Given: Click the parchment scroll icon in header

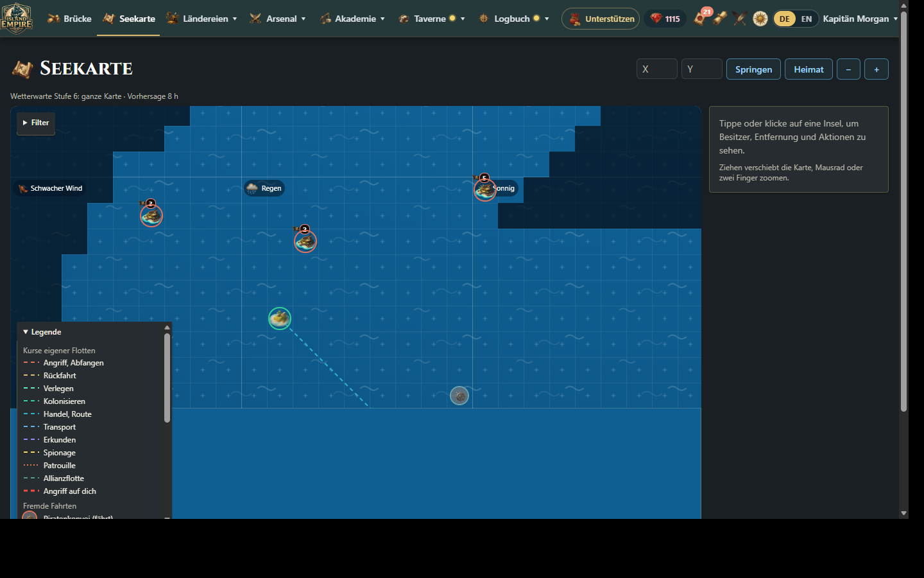Looking at the screenshot, I should coord(720,19).
